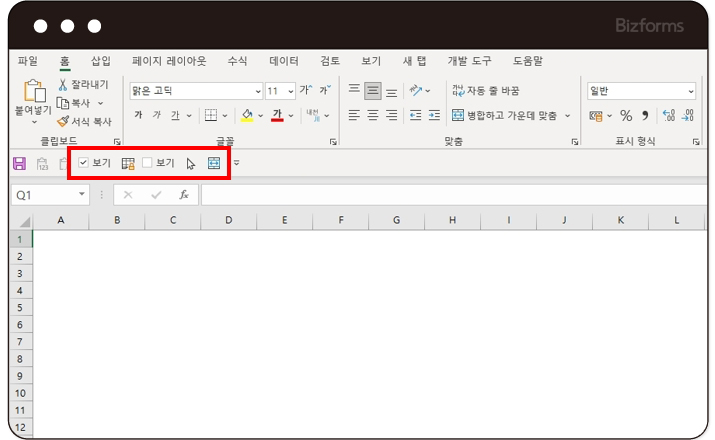Apply percent style with the % icon
Viewport: 715px width, 440px height.
[626, 116]
